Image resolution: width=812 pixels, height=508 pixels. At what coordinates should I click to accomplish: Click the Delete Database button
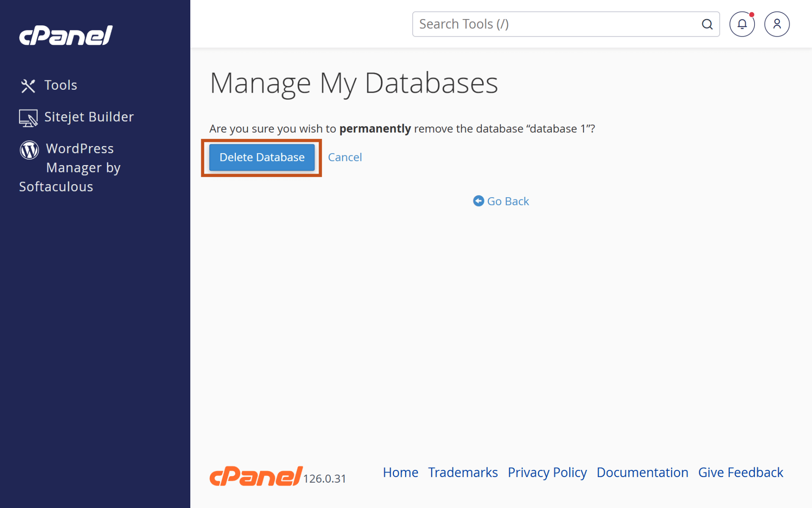pyautogui.click(x=261, y=157)
